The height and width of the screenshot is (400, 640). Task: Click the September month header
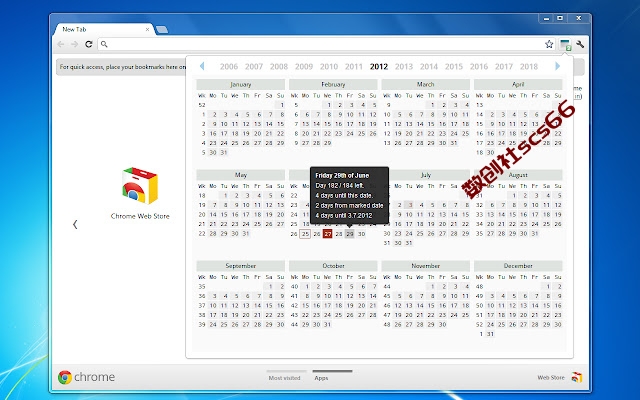(240, 266)
